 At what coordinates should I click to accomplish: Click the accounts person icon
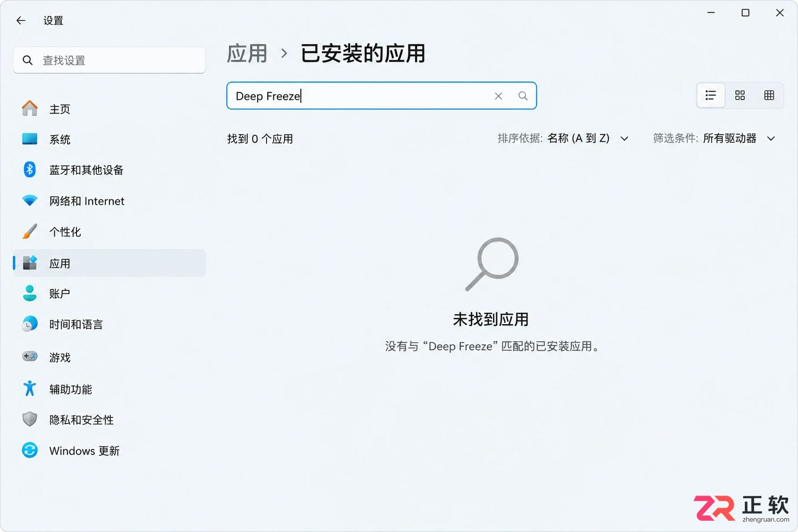pyautogui.click(x=30, y=293)
